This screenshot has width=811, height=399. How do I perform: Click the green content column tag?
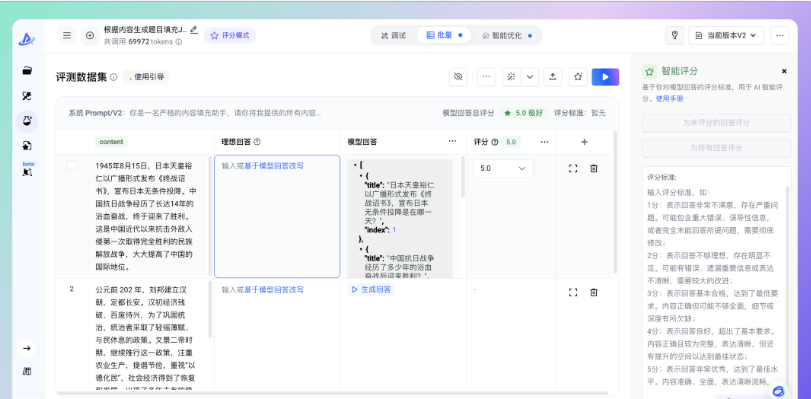pyautogui.click(x=111, y=142)
